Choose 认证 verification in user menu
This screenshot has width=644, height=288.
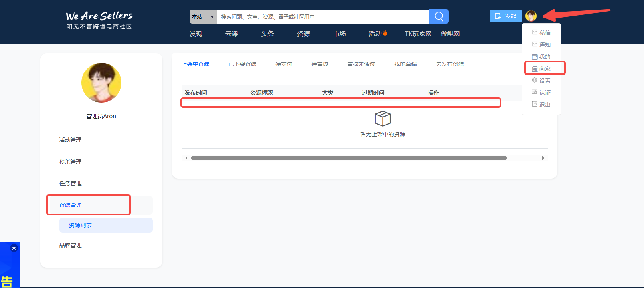[x=541, y=93]
